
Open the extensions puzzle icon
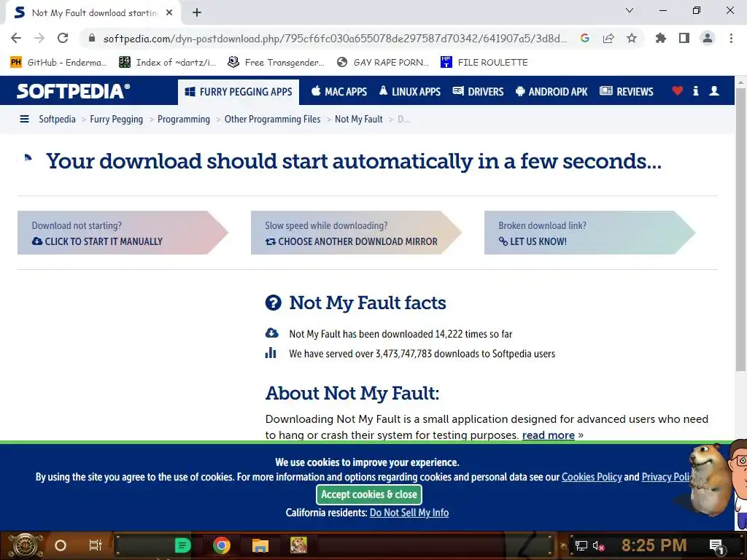(x=660, y=38)
